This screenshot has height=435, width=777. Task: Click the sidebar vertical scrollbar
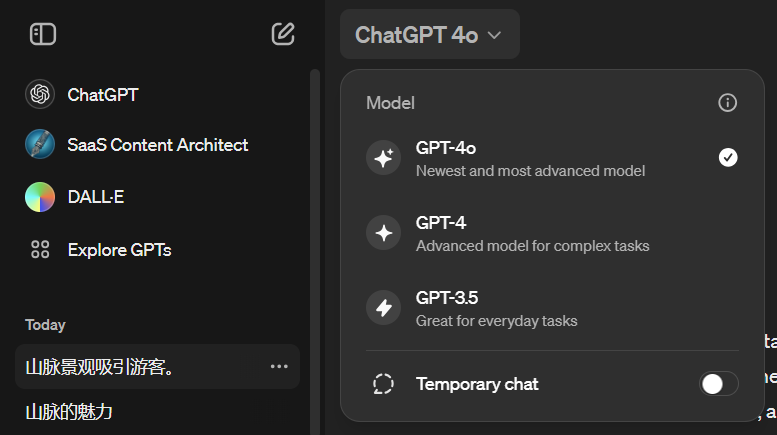click(315, 252)
